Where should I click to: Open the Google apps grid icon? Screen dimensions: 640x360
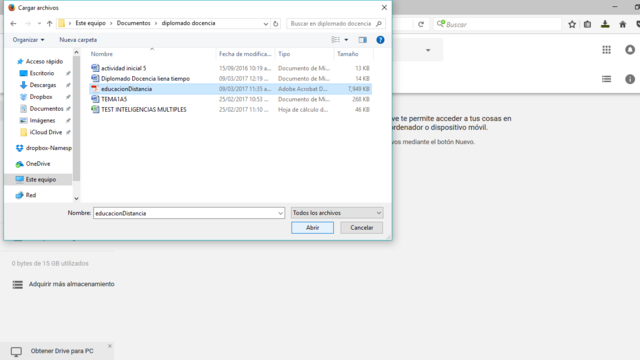[607, 50]
